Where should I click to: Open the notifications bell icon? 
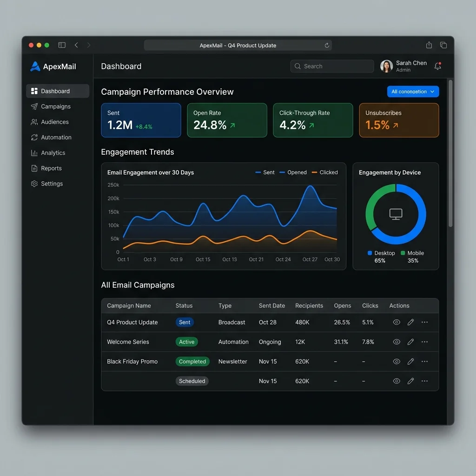pos(437,66)
